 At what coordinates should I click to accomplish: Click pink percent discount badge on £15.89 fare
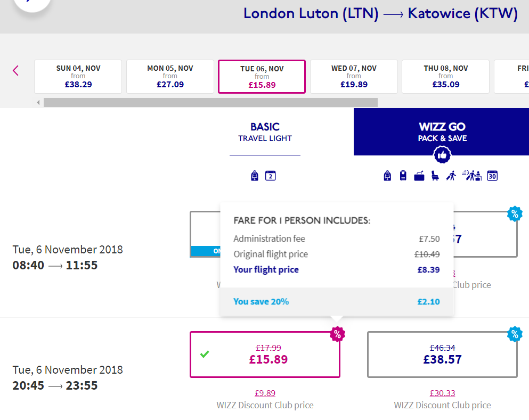tap(337, 334)
